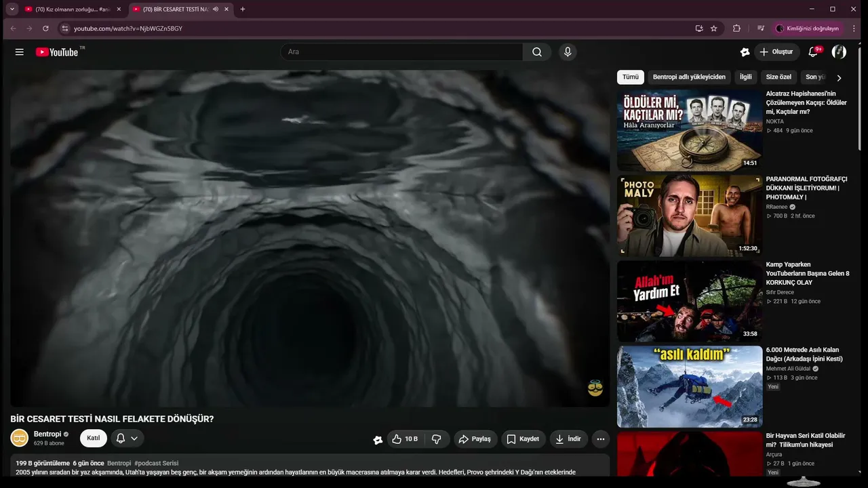Open the Bentropi channel name link
This screenshot has height=488, width=868.
click(47, 434)
